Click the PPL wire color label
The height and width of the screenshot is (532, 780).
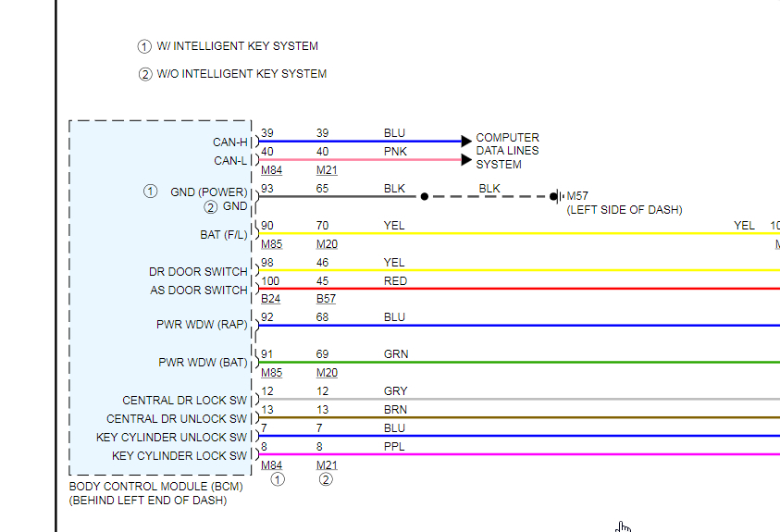(394, 447)
